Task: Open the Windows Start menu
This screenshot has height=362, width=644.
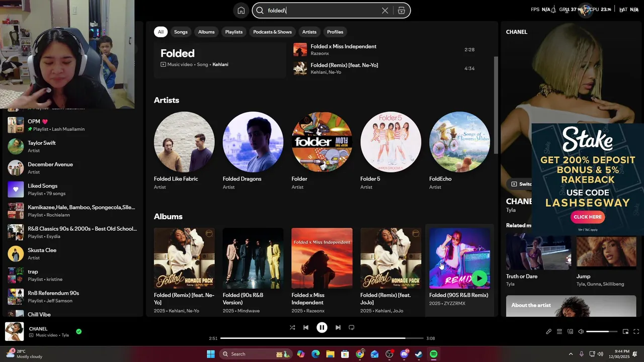Action: pos(210,354)
